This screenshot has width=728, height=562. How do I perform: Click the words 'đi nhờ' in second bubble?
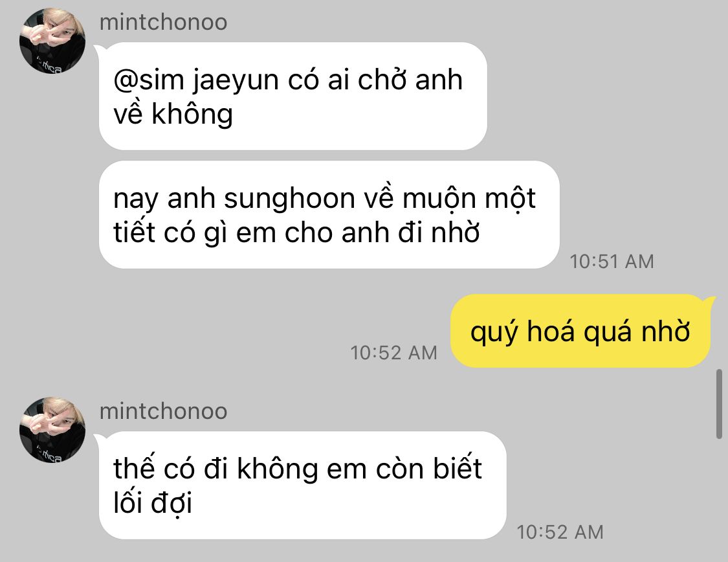pos(439,232)
